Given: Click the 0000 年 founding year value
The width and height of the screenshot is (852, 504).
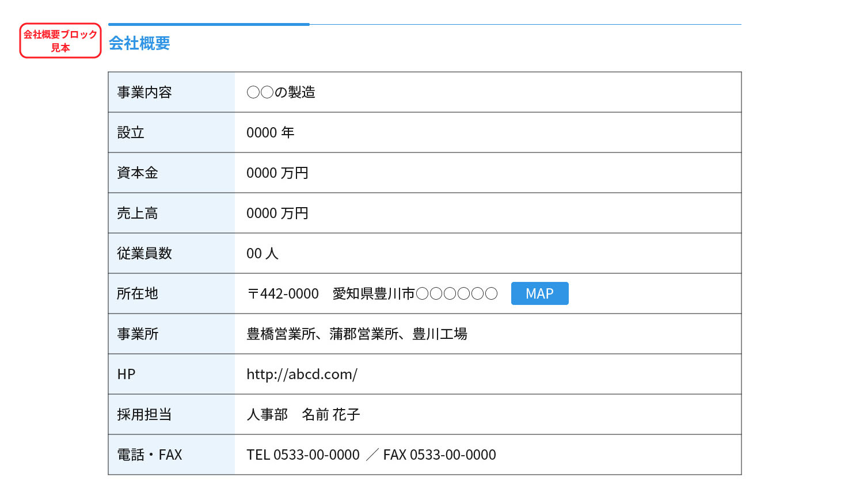Looking at the screenshot, I should pyautogui.click(x=270, y=132).
